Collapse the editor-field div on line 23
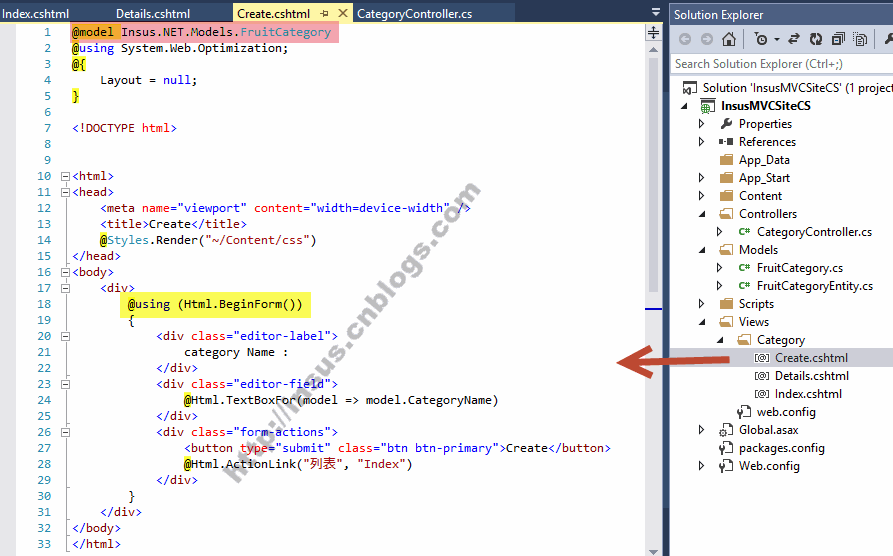Image resolution: width=893 pixels, height=556 pixels. coord(65,385)
